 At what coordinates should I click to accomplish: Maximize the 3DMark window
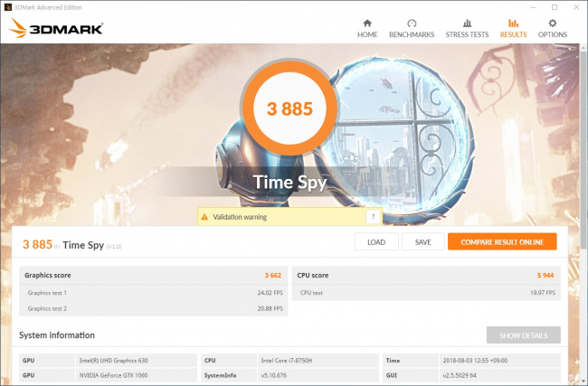point(554,6)
